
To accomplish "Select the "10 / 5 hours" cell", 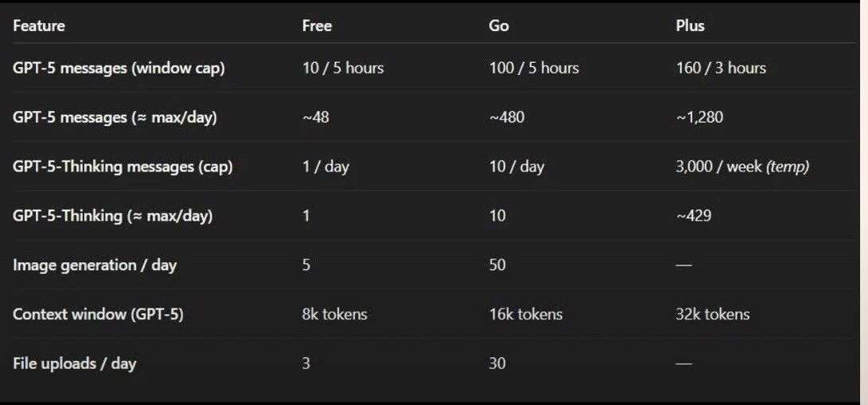I will coord(343,68).
